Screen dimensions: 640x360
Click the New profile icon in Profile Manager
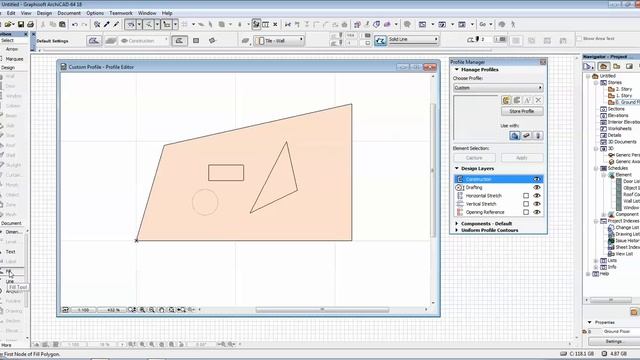[x=506, y=100]
